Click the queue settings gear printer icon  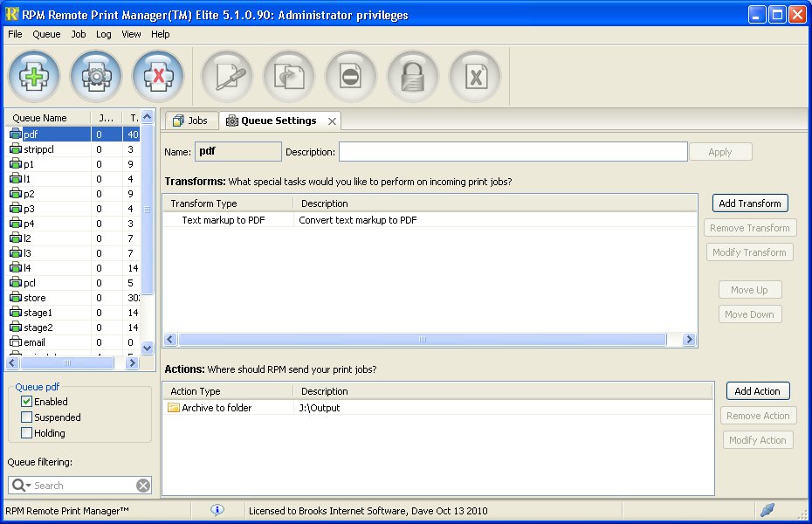click(96, 77)
